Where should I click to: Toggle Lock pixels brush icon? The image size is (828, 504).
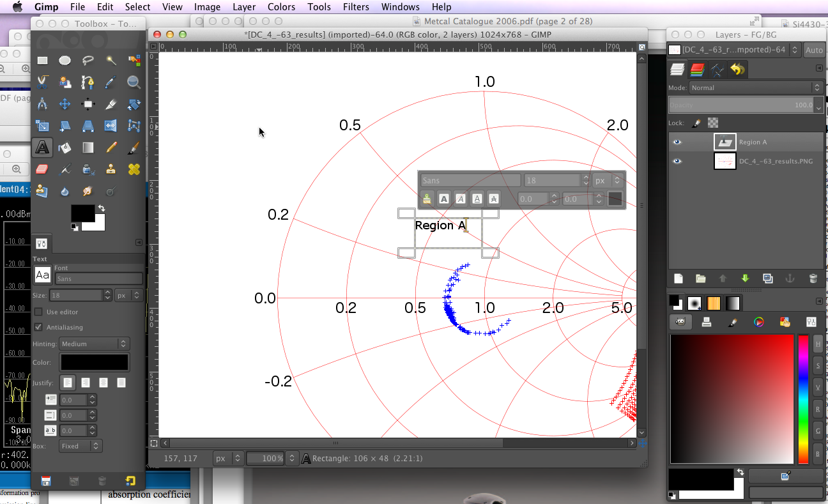coord(696,123)
